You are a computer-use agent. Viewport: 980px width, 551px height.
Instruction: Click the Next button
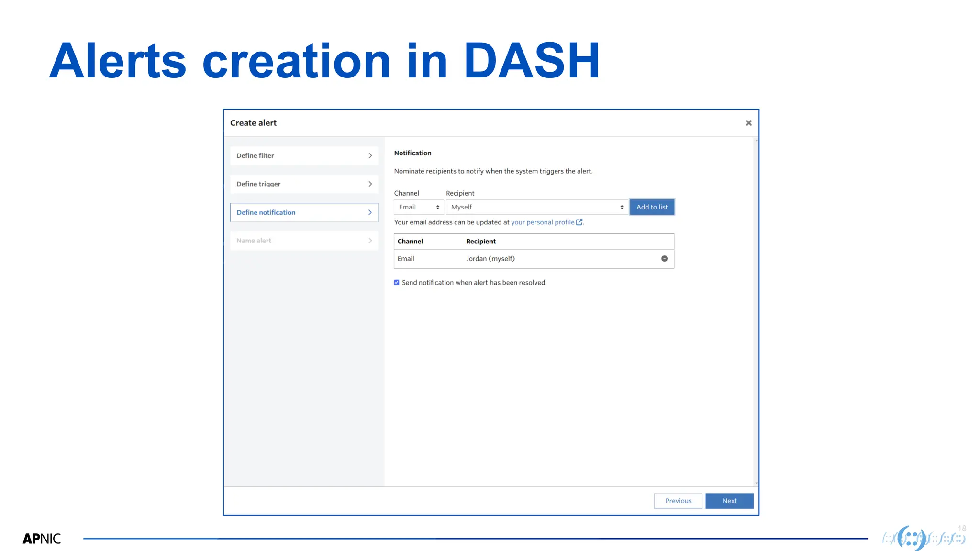[x=729, y=501]
